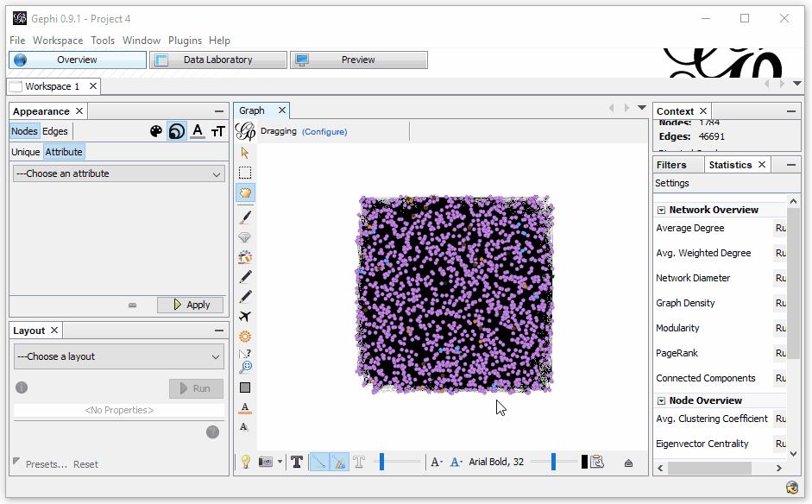Click the Configure link
The width and height of the screenshot is (812, 504).
click(x=324, y=131)
